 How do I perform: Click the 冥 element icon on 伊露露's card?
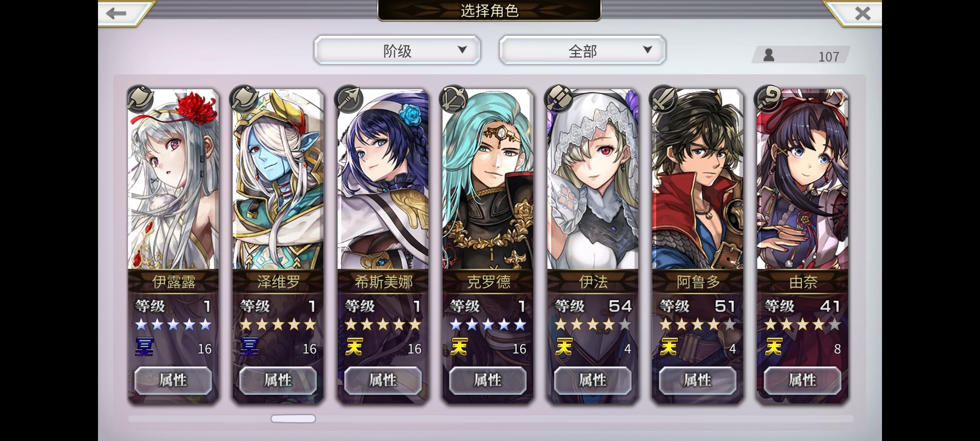[145, 347]
